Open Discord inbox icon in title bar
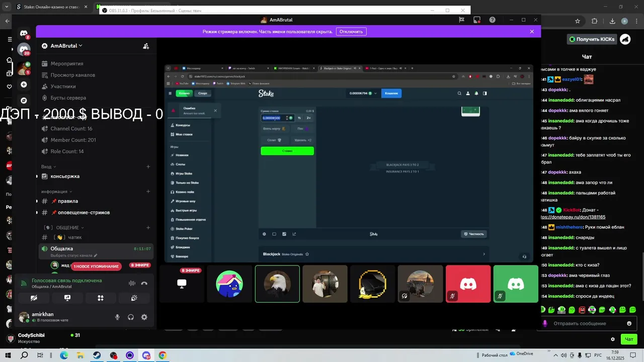Image resolution: width=644 pixels, height=362 pixels. (477, 20)
